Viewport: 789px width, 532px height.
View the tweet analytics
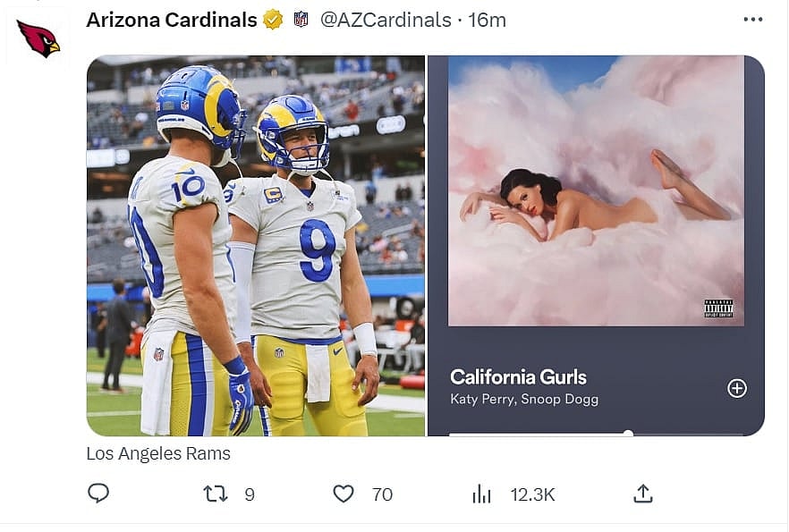[x=482, y=493]
